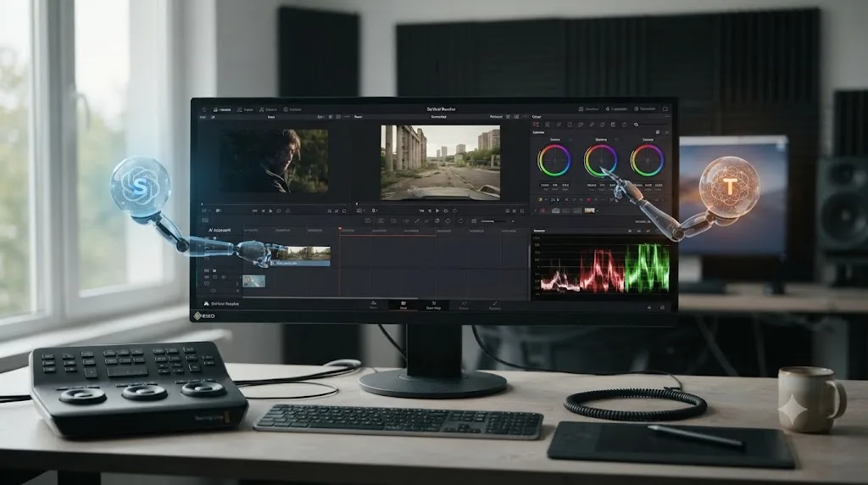Image resolution: width=868 pixels, height=485 pixels.
Task: Adjust the right color wheel in color panel
Action: tap(648, 160)
